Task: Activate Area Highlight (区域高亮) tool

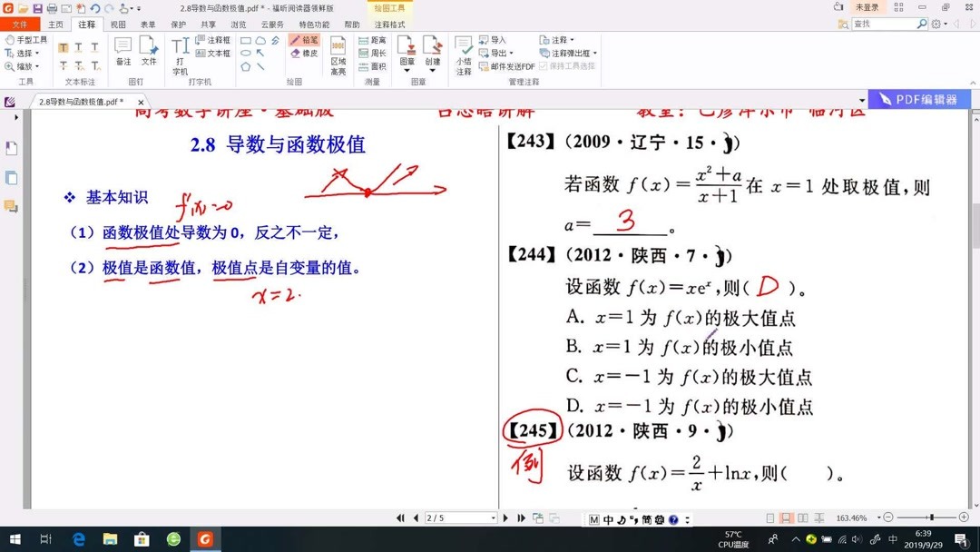Action: pyautogui.click(x=337, y=53)
